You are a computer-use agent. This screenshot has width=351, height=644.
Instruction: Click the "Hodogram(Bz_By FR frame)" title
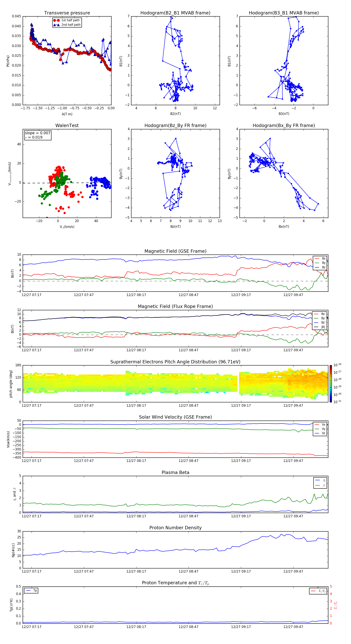(175, 125)
